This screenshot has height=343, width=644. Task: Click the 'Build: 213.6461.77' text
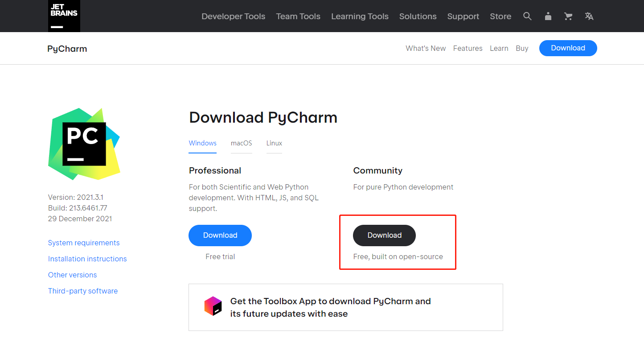pyautogui.click(x=78, y=208)
